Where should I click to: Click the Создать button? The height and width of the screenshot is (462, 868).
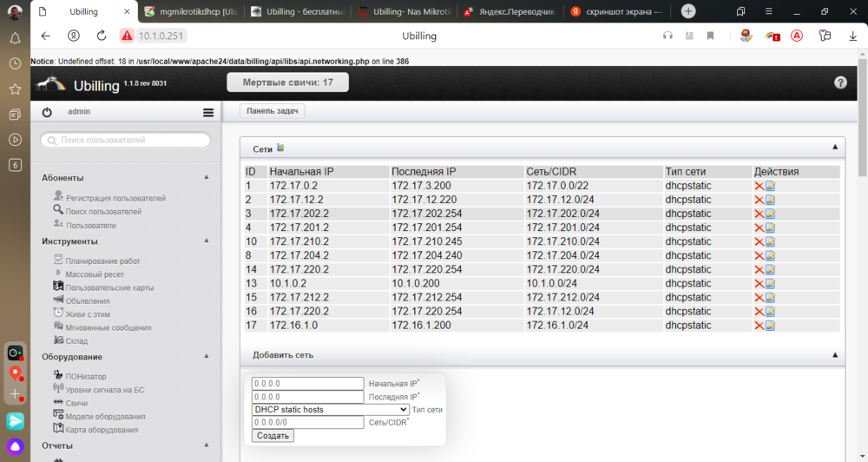[x=273, y=435]
